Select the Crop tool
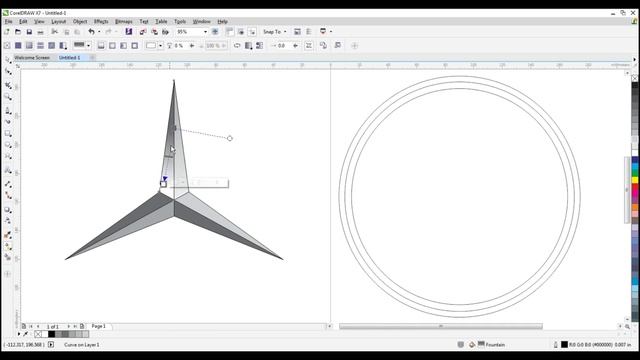The height and width of the screenshot is (360, 640). 8,85
